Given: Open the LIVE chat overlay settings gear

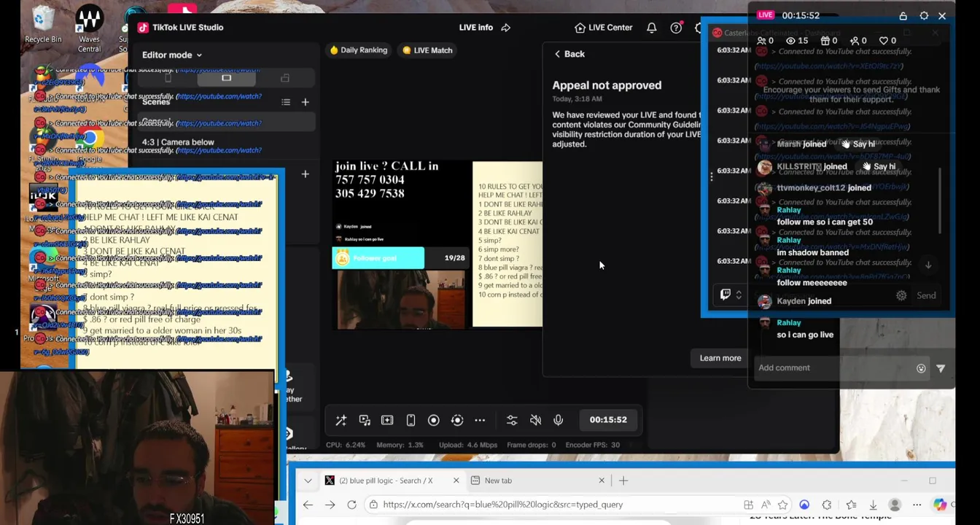Looking at the screenshot, I should (x=924, y=15).
